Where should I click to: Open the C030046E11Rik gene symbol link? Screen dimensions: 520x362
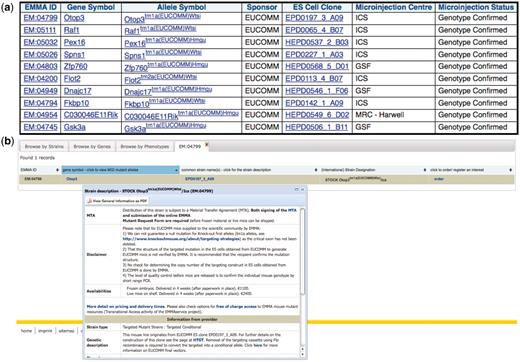(91, 115)
